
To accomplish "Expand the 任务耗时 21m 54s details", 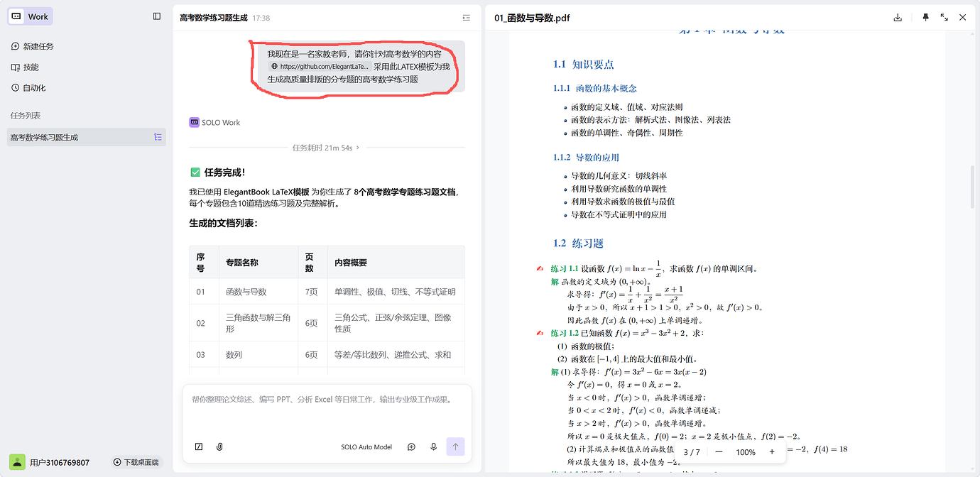I will tap(327, 148).
